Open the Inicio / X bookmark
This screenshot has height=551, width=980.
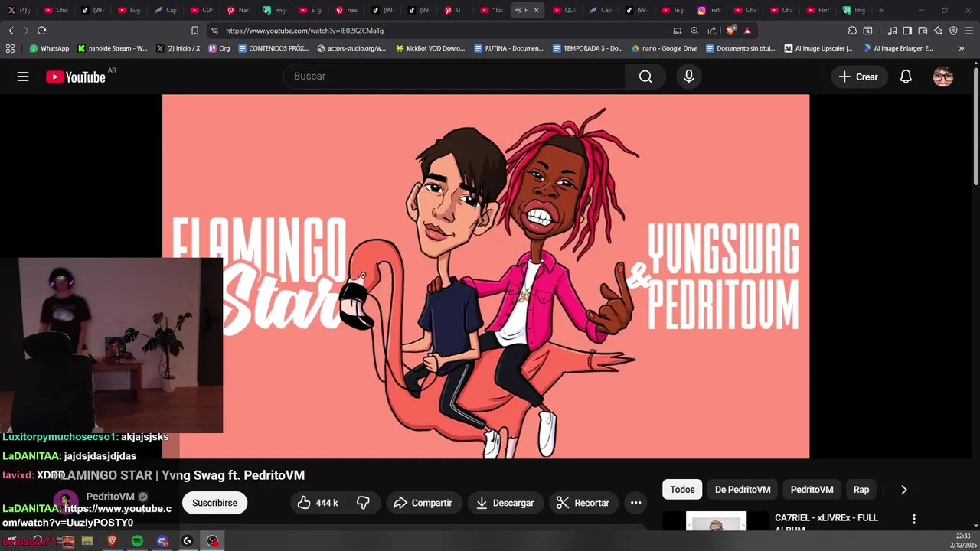(x=178, y=48)
